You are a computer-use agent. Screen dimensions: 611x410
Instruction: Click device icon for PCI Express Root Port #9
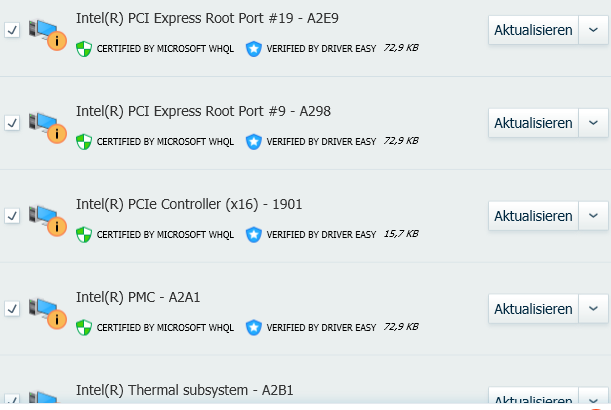pyautogui.click(x=46, y=126)
